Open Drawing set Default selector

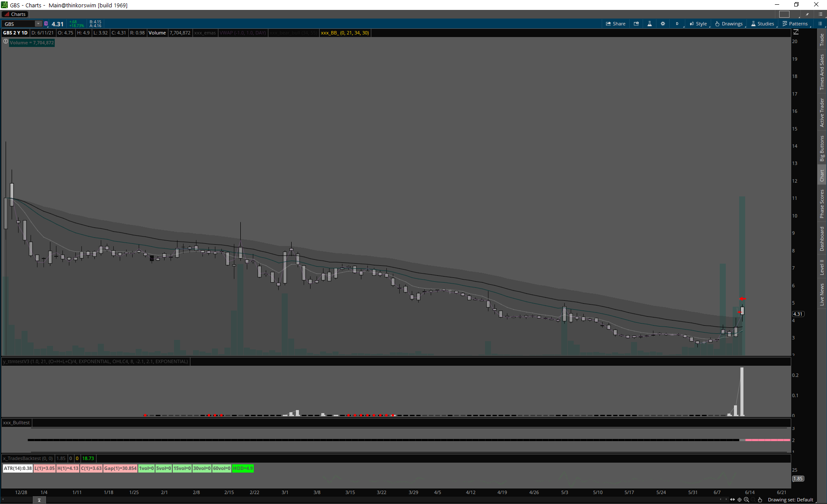790,500
